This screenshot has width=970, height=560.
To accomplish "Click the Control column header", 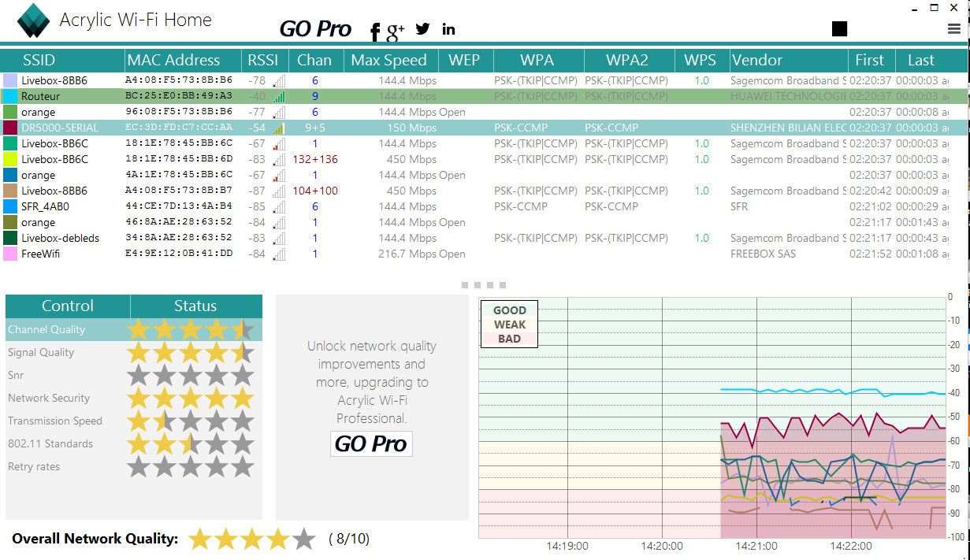I will (x=68, y=306).
